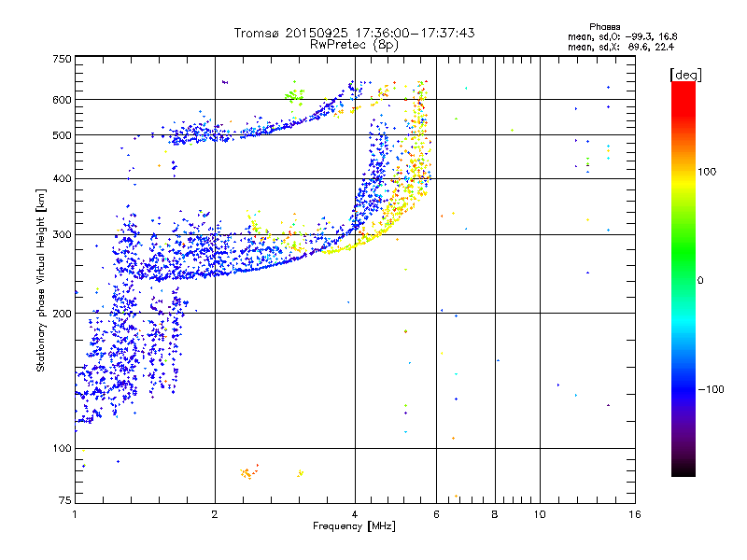The image size is (747, 560).
Task: Click the plot title 'Tromsø 20150925 17:36:00-17:37:43'
Action: pos(354,33)
